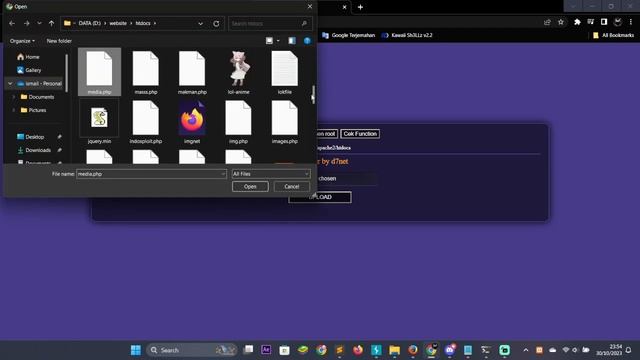Select the img.php file
This screenshot has height=360, width=640.
tap(238, 122)
